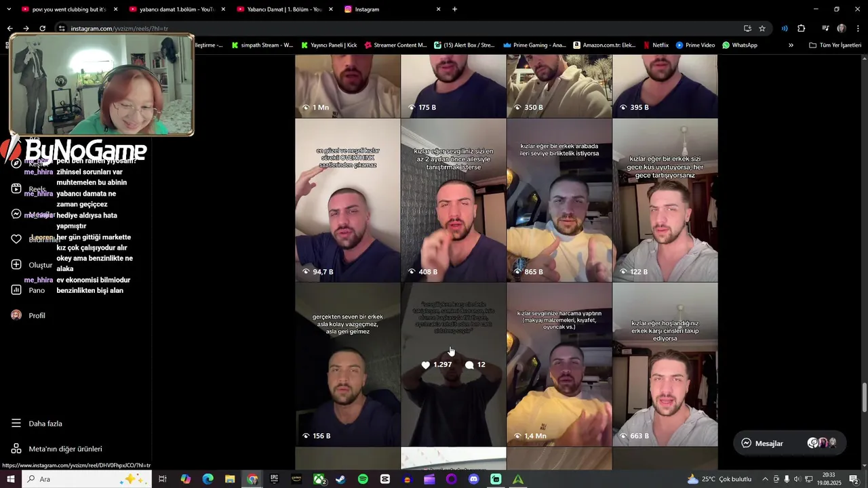
Task: Open the Tüm Yer İşaretleri folder
Action: click(835, 45)
